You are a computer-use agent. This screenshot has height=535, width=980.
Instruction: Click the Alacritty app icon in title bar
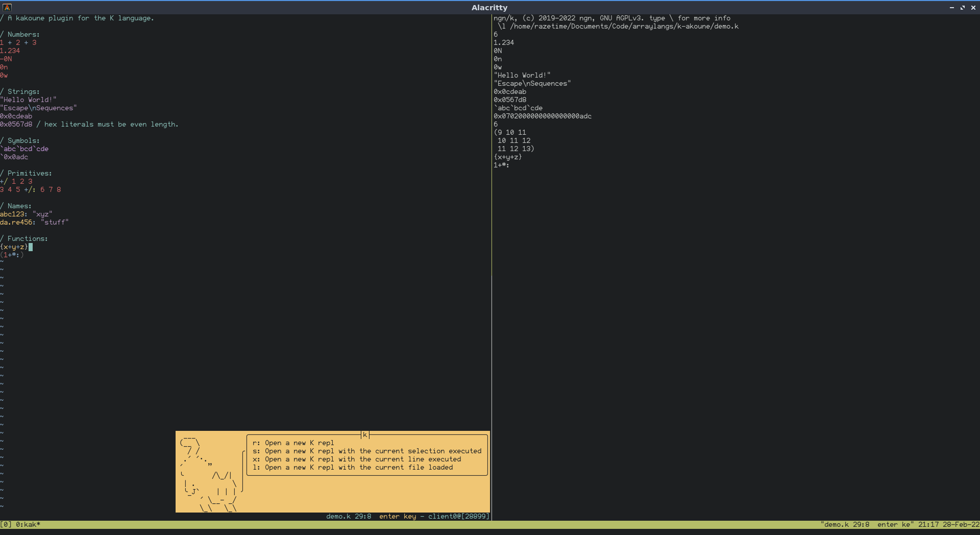(7, 7)
